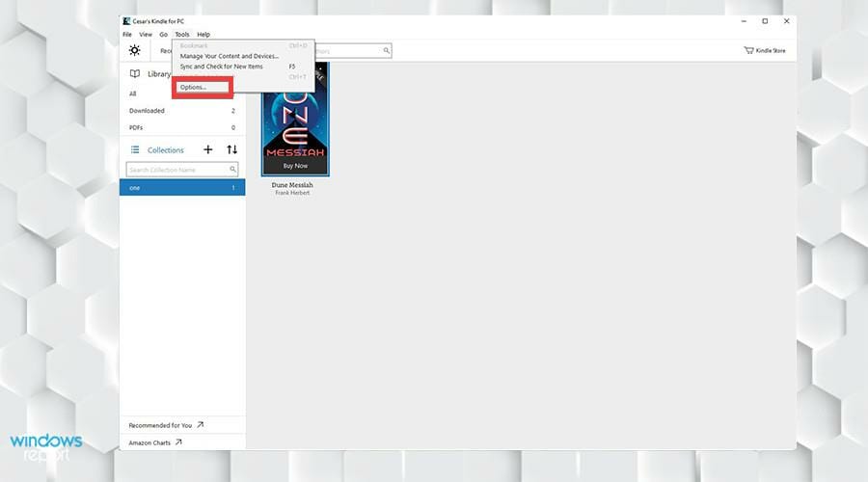The width and height of the screenshot is (868, 482).
Task: Click Buy Now on Dune Messiah
Action: point(295,166)
